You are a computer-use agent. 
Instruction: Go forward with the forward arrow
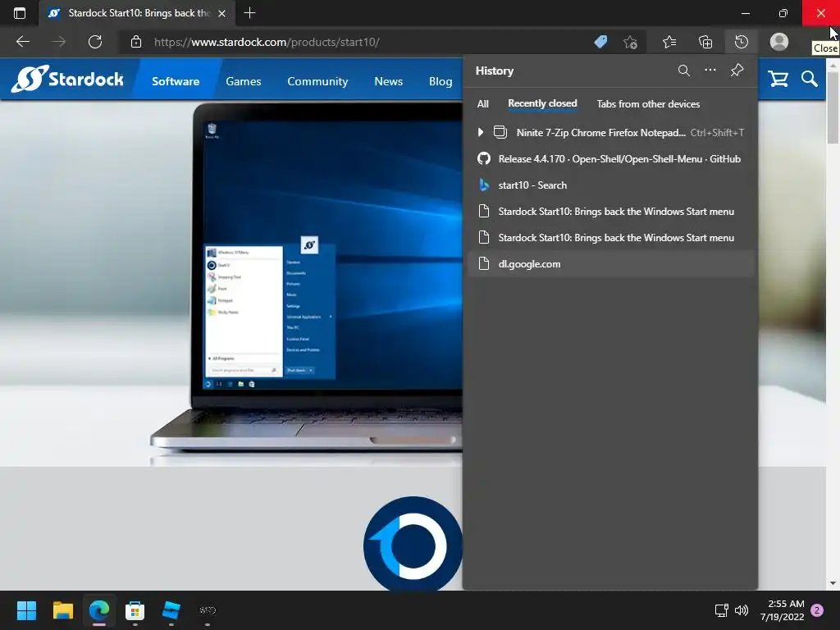(59, 42)
